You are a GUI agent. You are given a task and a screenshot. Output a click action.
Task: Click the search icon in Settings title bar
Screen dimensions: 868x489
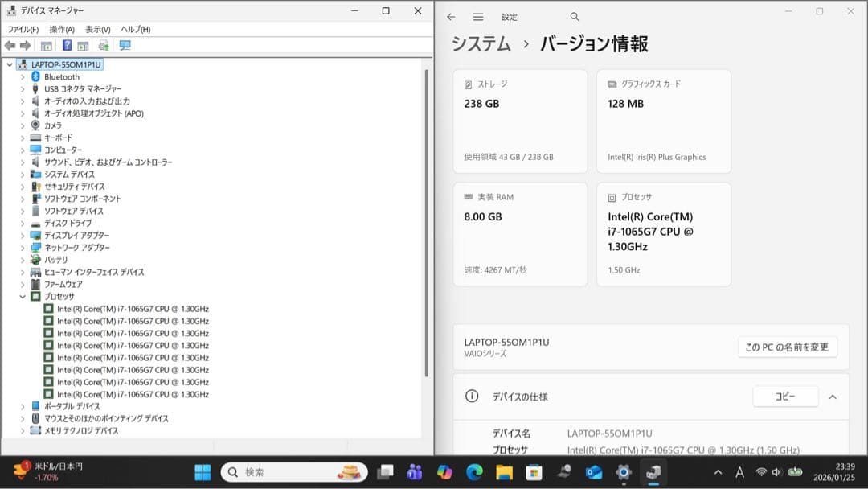(574, 16)
